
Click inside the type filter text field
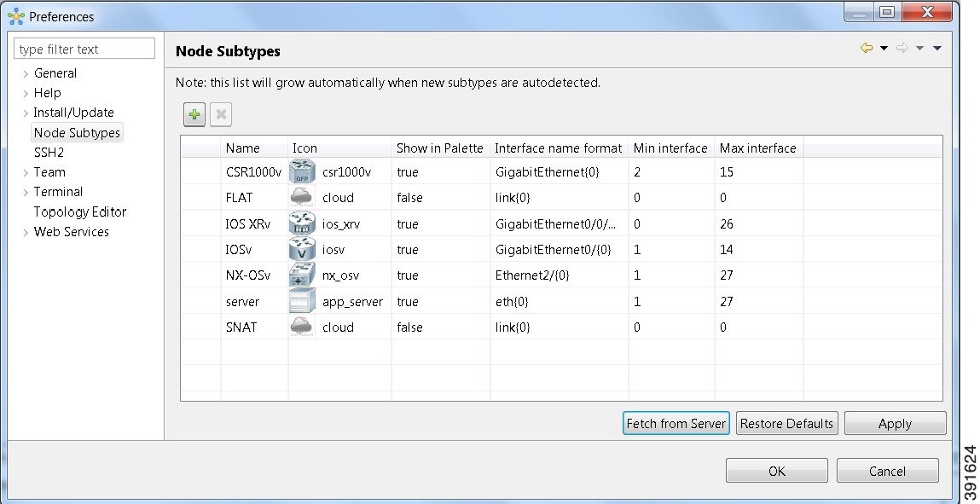point(83,49)
